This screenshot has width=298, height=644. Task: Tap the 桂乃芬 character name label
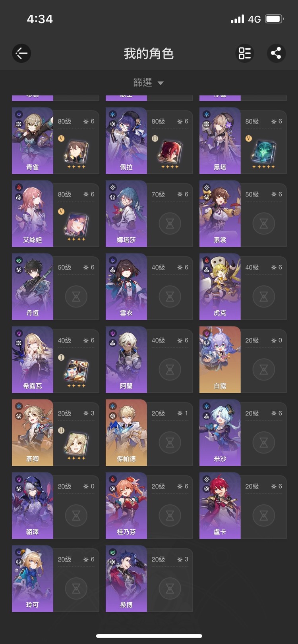pyautogui.click(x=126, y=532)
